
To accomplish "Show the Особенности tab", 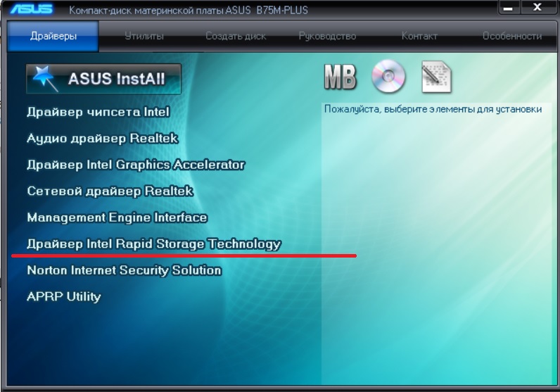I will click(x=512, y=36).
